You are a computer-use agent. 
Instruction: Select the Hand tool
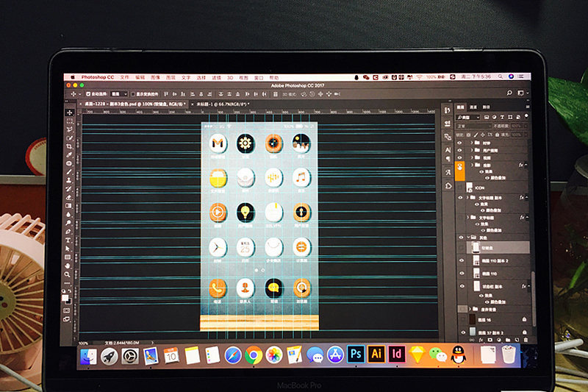click(68, 266)
